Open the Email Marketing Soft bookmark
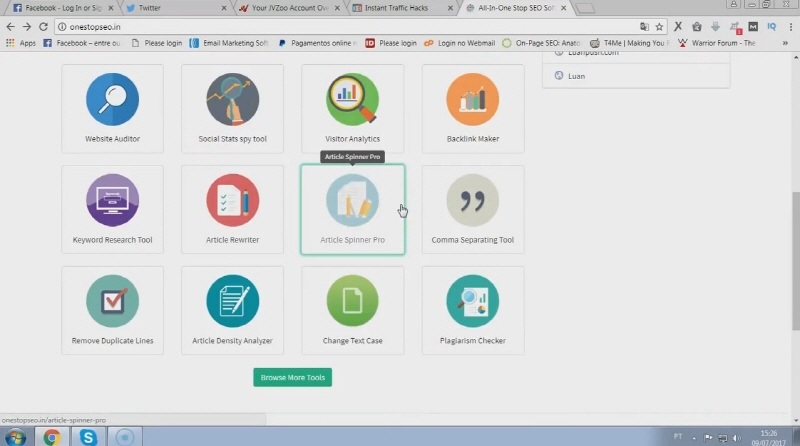This screenshot has width=800, height=446. [x=229, y=43]
